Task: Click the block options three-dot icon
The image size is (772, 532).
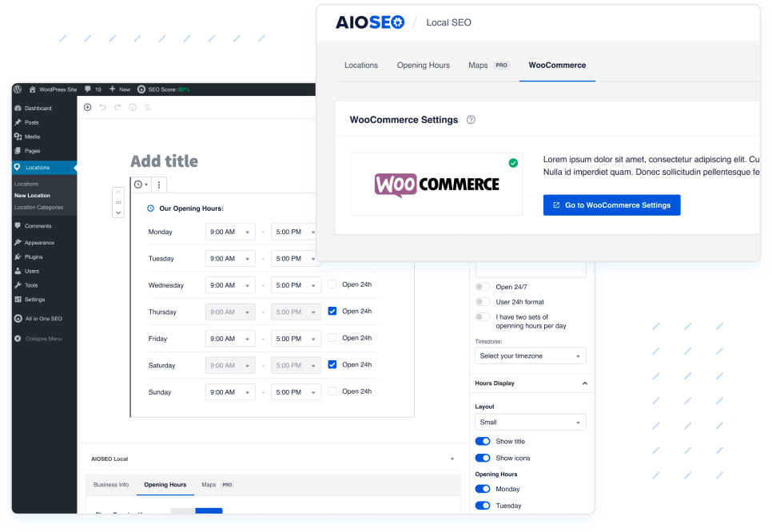Action: [158, 185]
